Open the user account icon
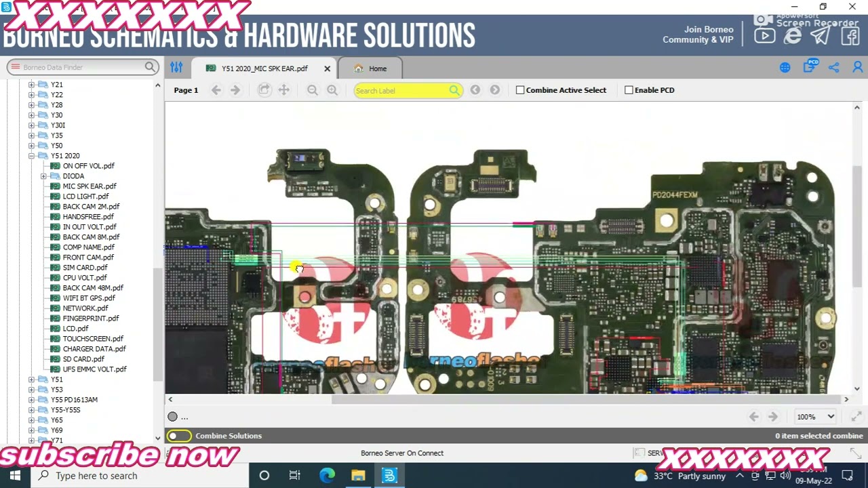The image size is (868, 488). coord(858,68)
